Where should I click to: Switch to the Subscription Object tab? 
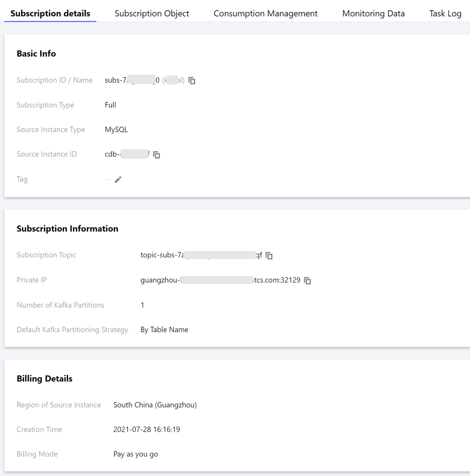[152, 14]
